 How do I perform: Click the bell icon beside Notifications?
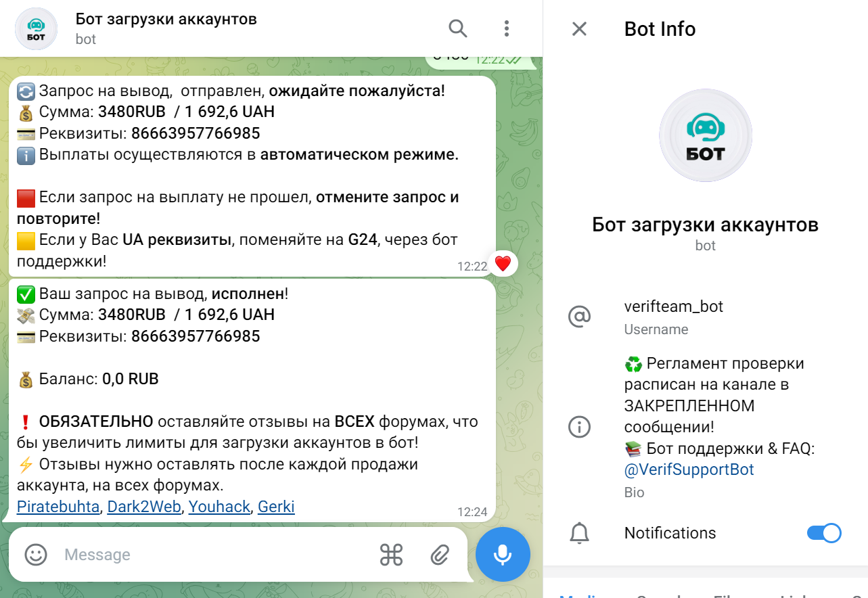[x=579, y=533]
